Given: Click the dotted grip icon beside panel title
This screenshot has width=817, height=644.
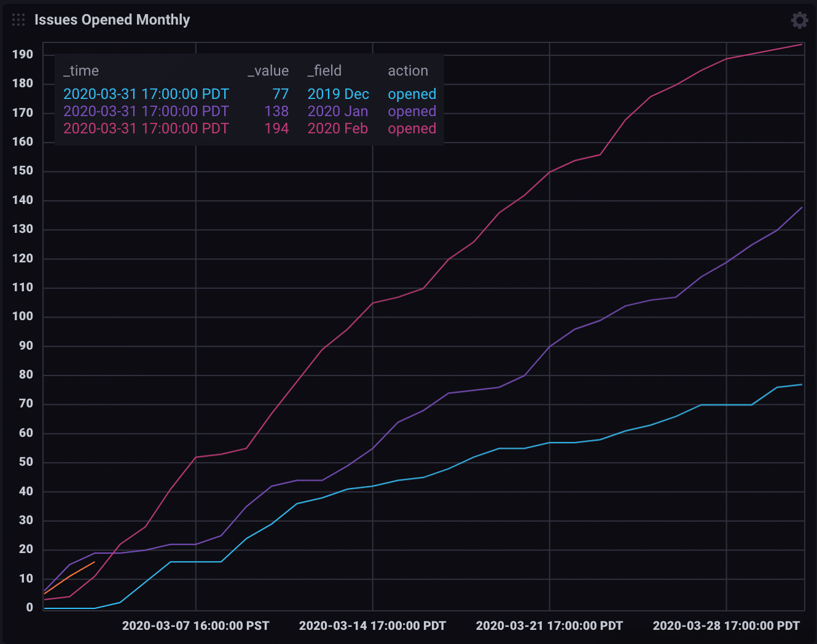Looking at the screenshot, I should click(x=18, y=19).
